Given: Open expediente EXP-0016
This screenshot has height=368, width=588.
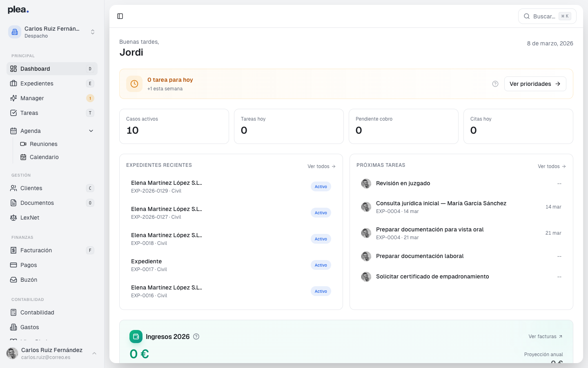Looking at the screenshot, I should click(231, 291).
